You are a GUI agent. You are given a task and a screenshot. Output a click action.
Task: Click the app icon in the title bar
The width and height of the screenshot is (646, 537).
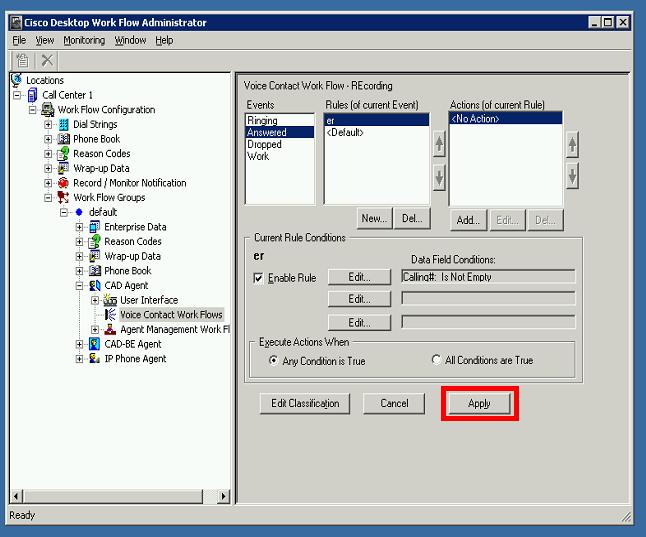(16, 22)
